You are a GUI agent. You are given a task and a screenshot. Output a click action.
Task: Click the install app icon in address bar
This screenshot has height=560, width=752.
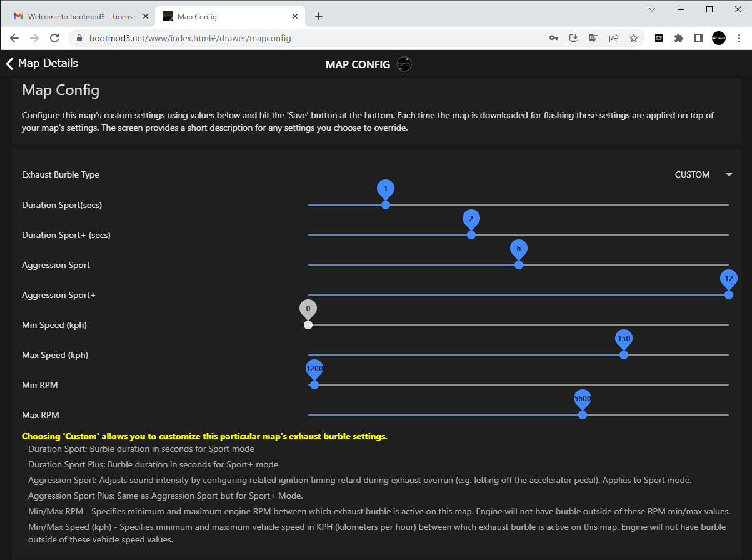[x=574, y=38]
